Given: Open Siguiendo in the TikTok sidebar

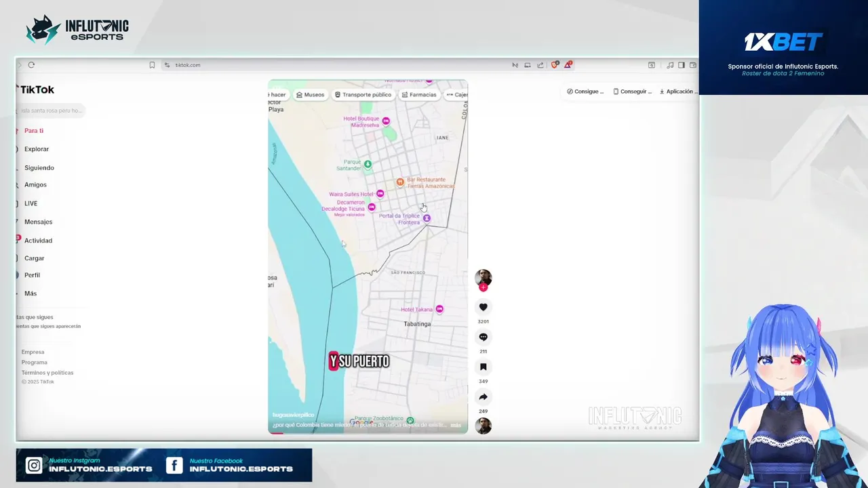Looking at the screenshot, I should (x=39, y=167).
